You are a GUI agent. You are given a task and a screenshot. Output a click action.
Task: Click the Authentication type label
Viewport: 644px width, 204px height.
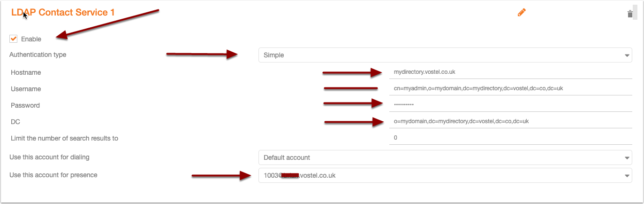click(x=38, y=55)
